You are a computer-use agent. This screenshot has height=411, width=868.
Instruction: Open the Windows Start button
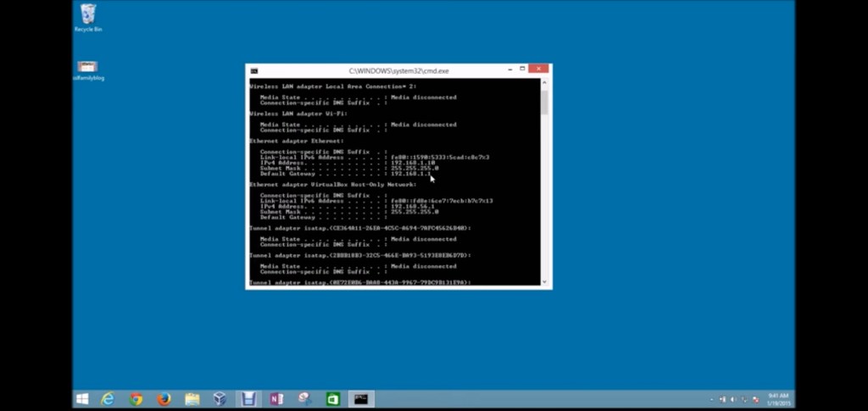(82, 398)
